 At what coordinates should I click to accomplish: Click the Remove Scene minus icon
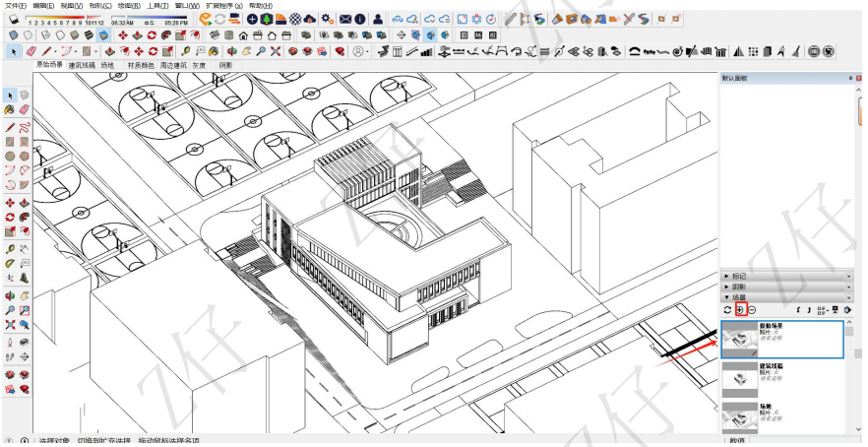point(751,310)
